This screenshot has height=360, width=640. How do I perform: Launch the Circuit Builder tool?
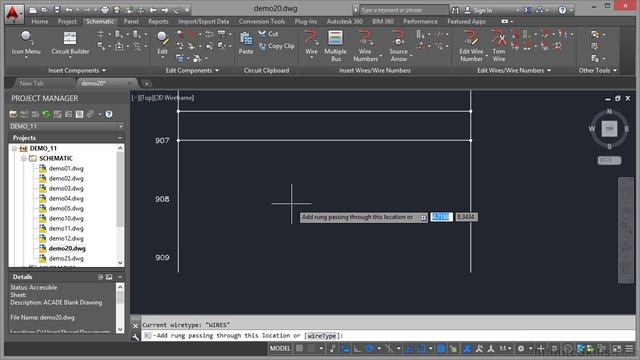pos(70,43)
